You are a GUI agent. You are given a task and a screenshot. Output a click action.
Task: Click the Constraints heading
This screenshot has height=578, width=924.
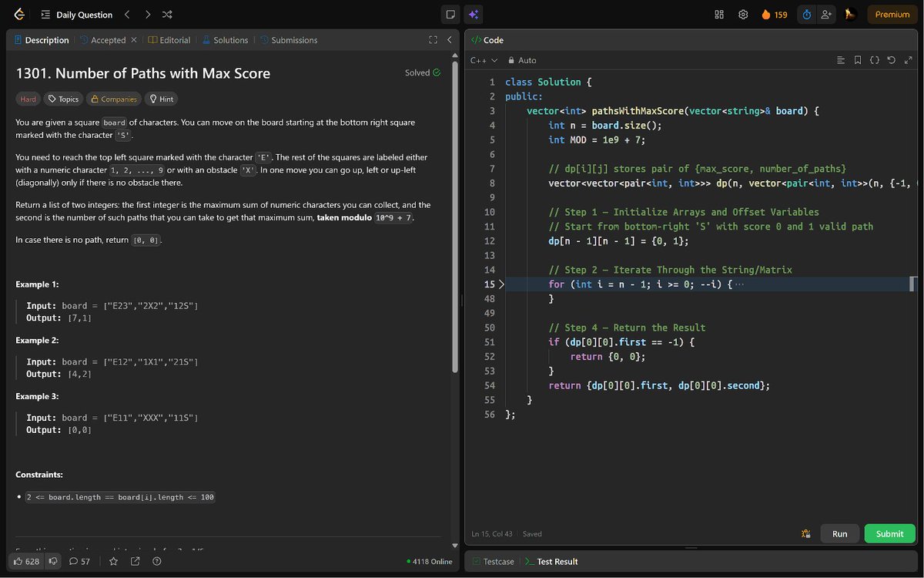(39, 475)
